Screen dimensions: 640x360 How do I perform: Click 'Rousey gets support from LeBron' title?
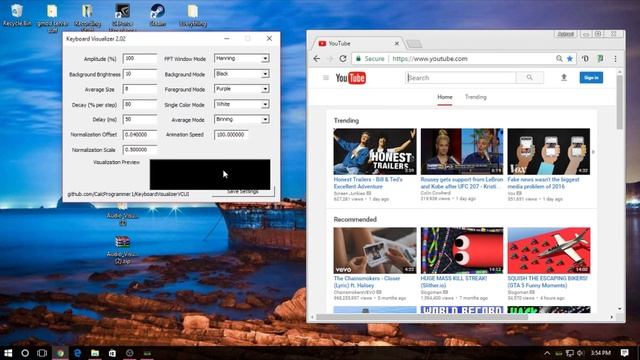click(461, 183)
